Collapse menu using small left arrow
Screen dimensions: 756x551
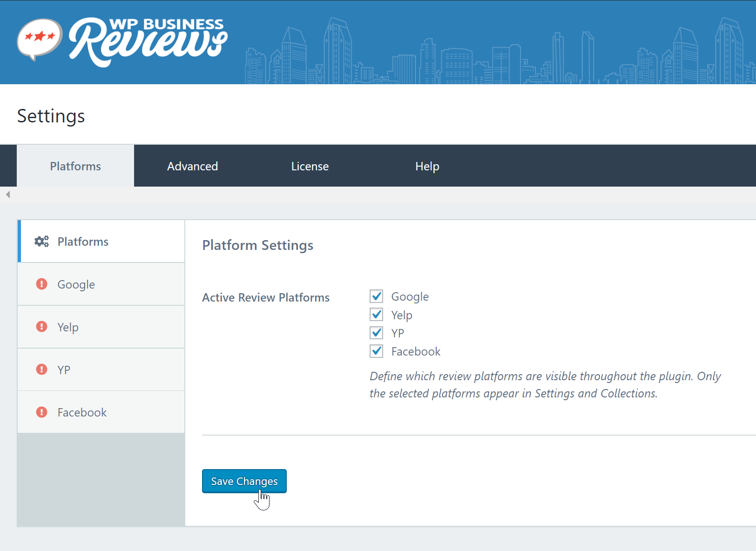click(x=8, y=195)
